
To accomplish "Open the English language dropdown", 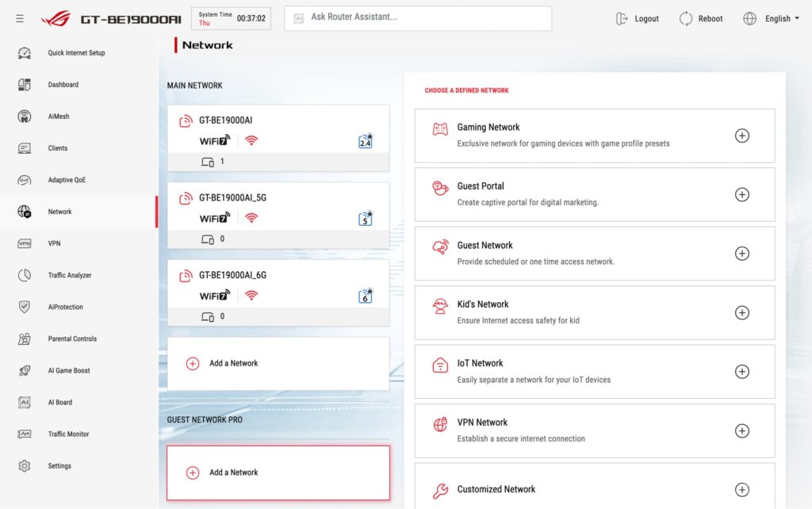I will [x=771, y=18].
